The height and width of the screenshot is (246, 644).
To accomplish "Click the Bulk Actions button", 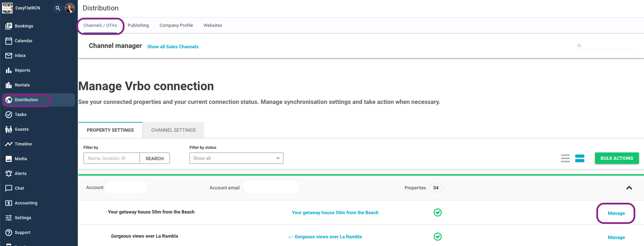I will (x=617, y=158).
